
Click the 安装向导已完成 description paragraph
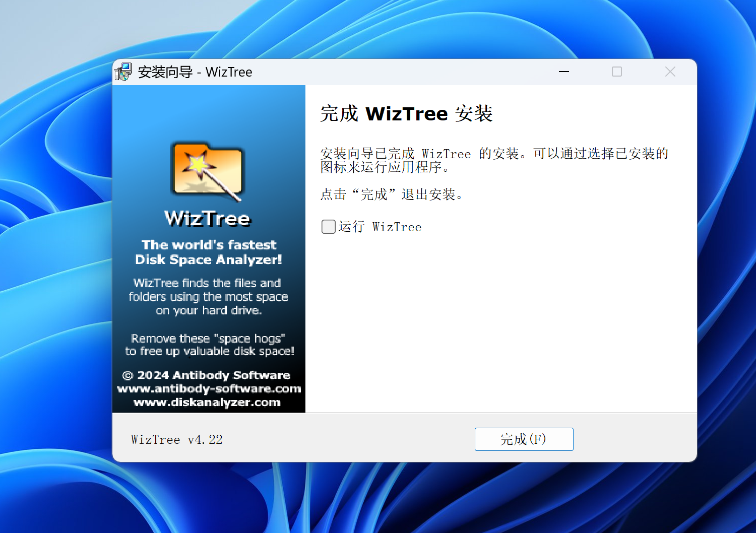pyautogui.click(x=494, y=160)
